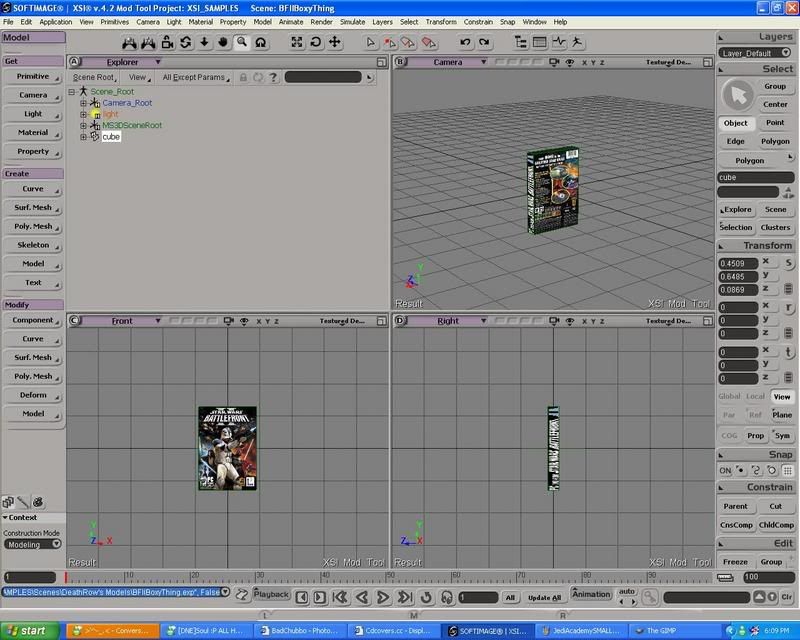Click the large select arrow in Select panel
Image resolution: width=800 pixels, height=640 pixels.
pos(738,95)
